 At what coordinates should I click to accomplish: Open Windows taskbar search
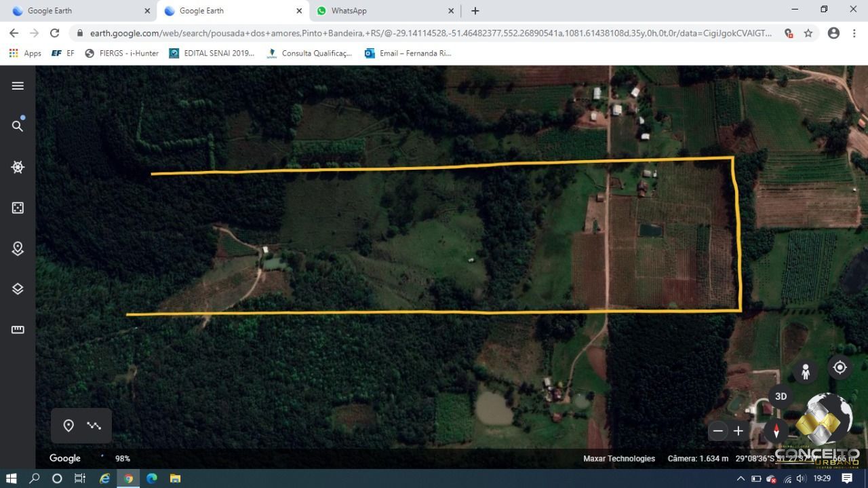point(35,478)
